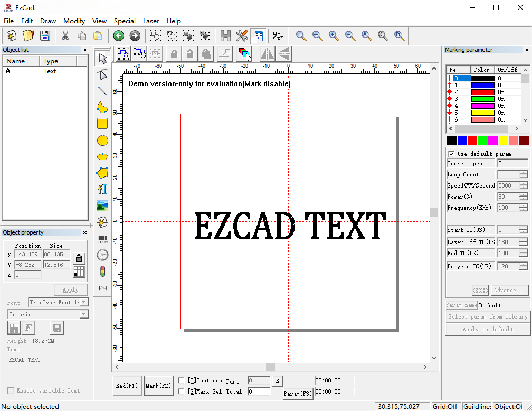Select the Barcode tool

(x=102, y=239)
